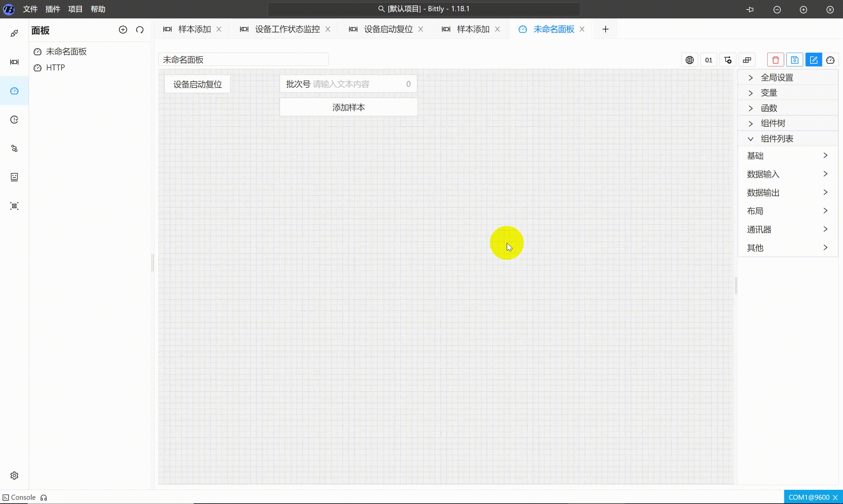Toggle edit mode with the blue pencil icon
This screenshot has width=843, height=504.
click(814, 60)
